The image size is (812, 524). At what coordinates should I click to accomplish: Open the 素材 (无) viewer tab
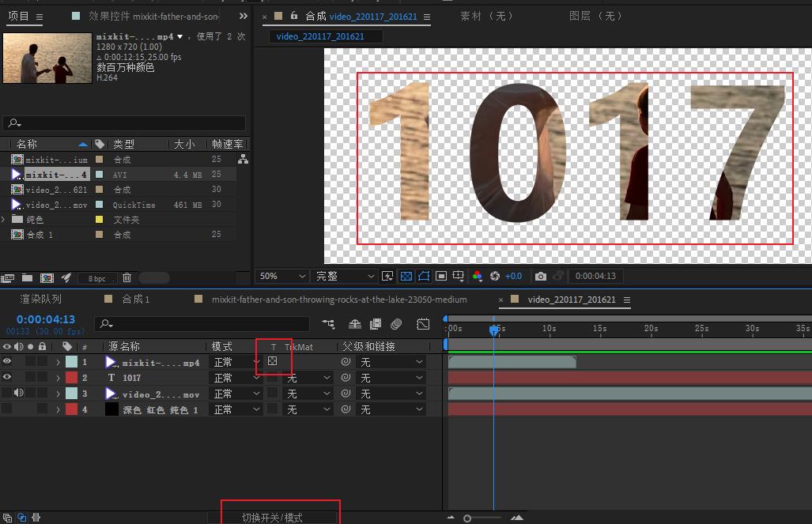click(x=486, y=16)
